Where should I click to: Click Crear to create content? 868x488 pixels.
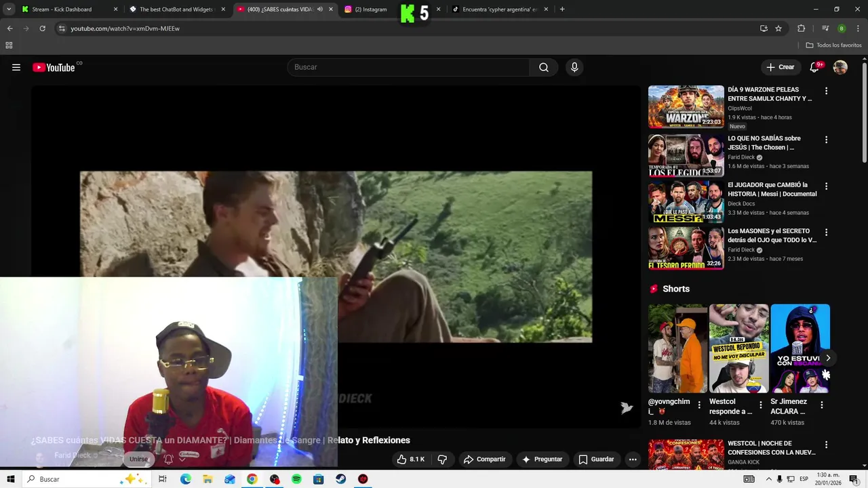(x=780, y=67)
